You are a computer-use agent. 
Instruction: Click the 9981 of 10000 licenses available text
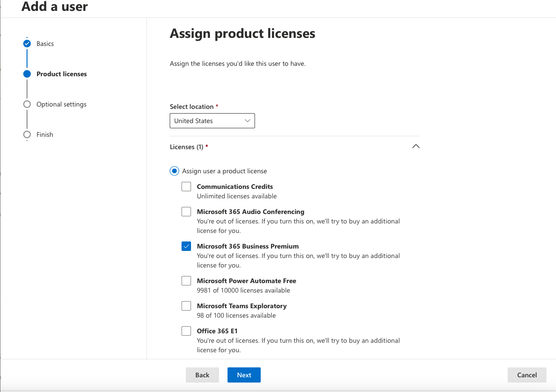pyautogui.click(x=244, y=290)
